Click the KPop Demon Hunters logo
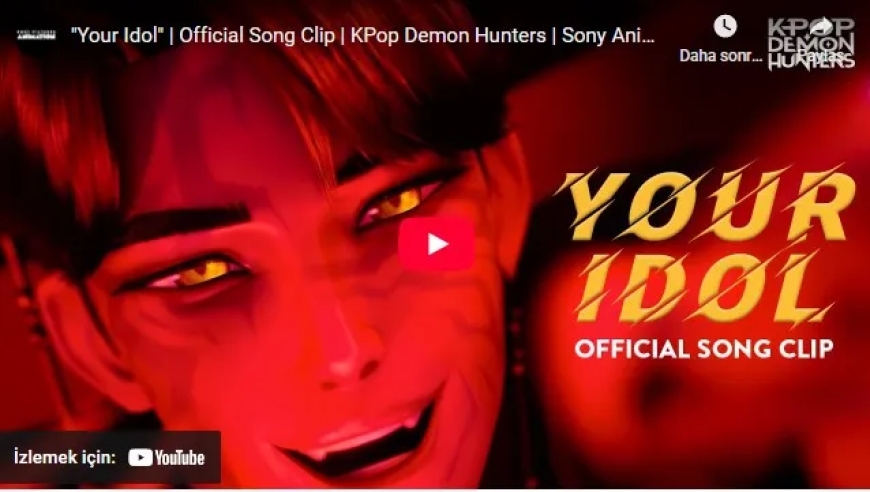870x492 pixels. point(811,44)
